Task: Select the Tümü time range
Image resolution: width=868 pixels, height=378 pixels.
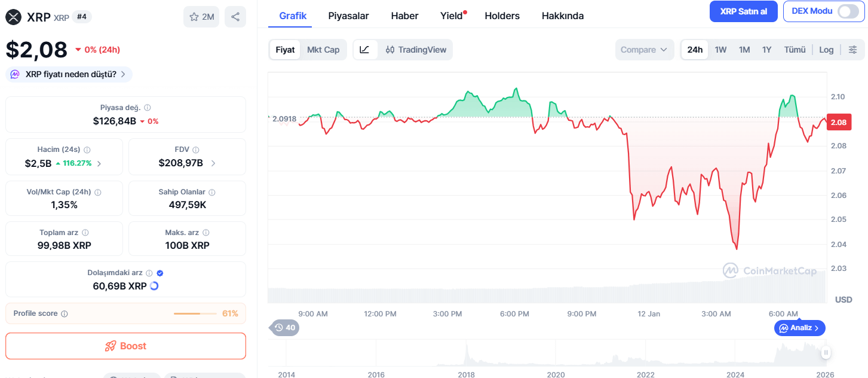Action: tap(795, 50)
